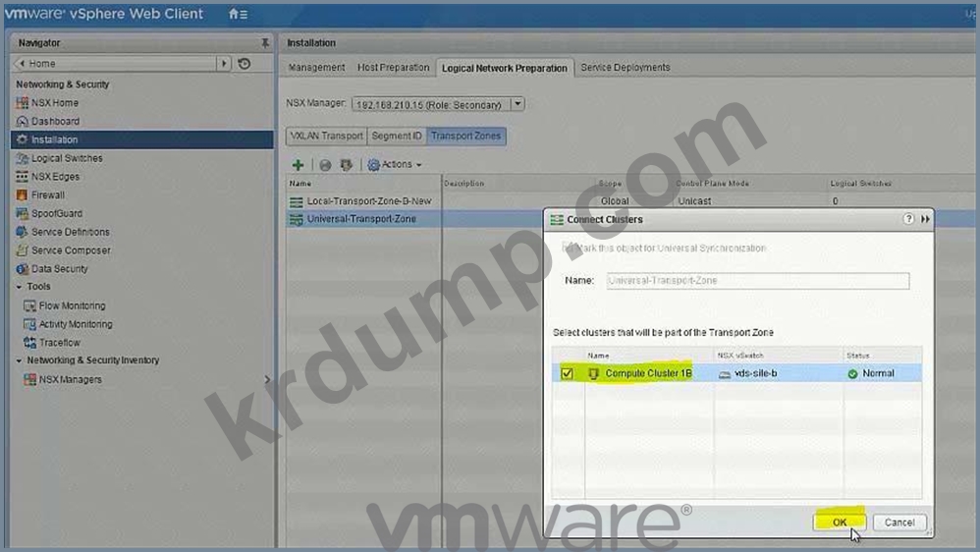
Task: Open Logical Switches
Action: (x=67, y=158)
